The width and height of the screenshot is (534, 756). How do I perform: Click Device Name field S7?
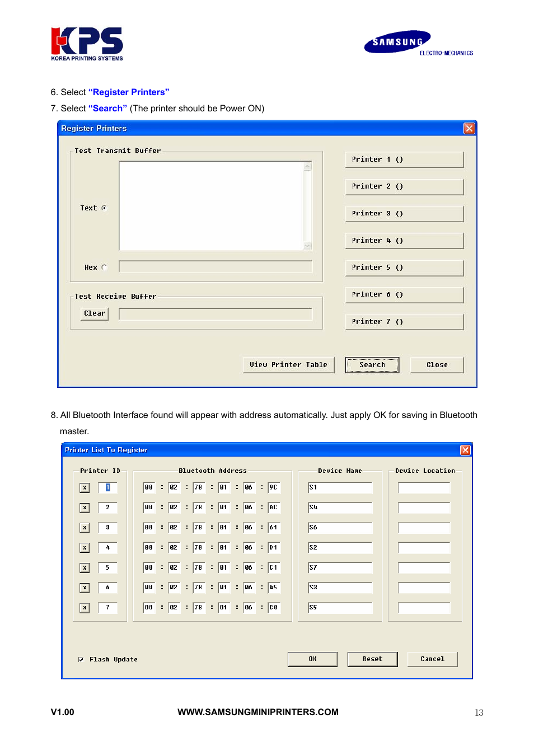pos(340,567)
